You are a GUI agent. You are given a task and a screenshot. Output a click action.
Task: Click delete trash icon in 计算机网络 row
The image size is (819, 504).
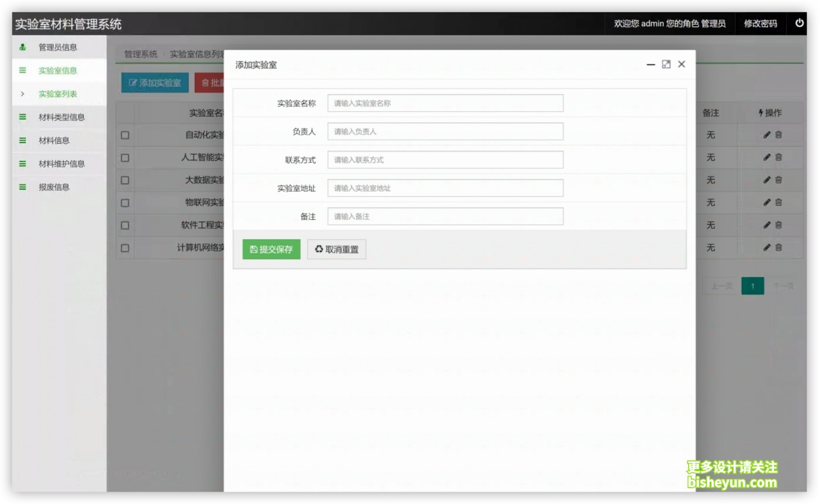tap(779, 247)
